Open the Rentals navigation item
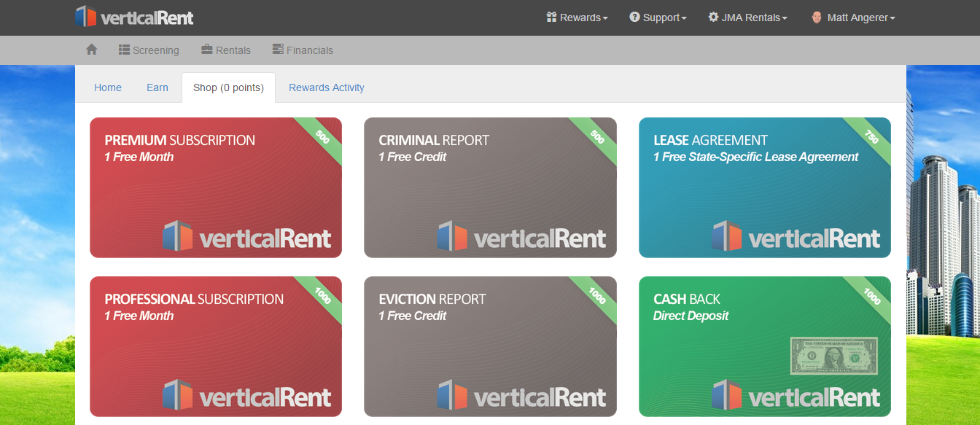Screen dimensions: 980x425 pyautogui.click(x=226, y=50)
